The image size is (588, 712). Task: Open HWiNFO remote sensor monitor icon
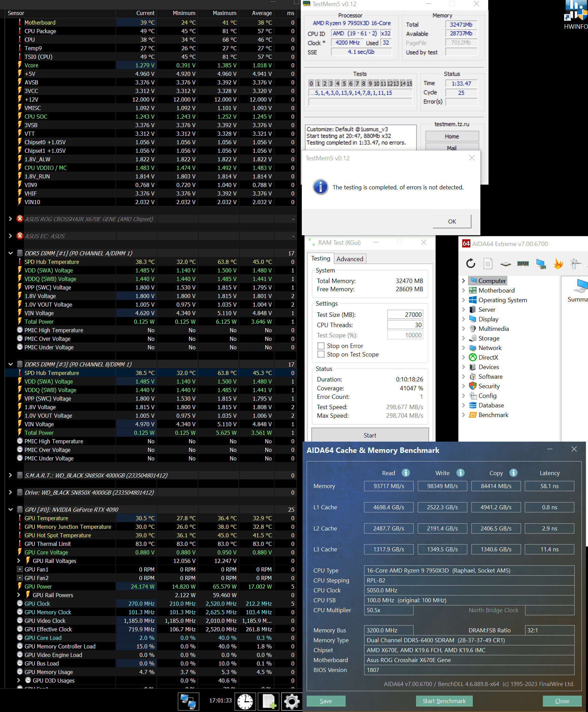[x=188, y=701]
